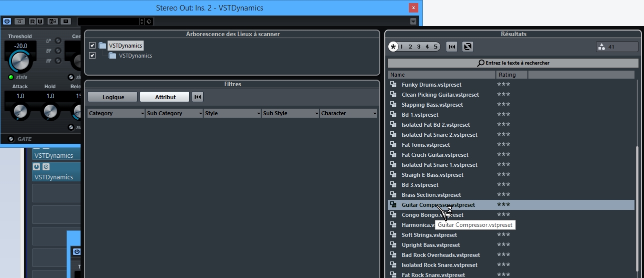Click rating stars of Straigh E-Bass preset
644x278 pixels.
(503, 174)
